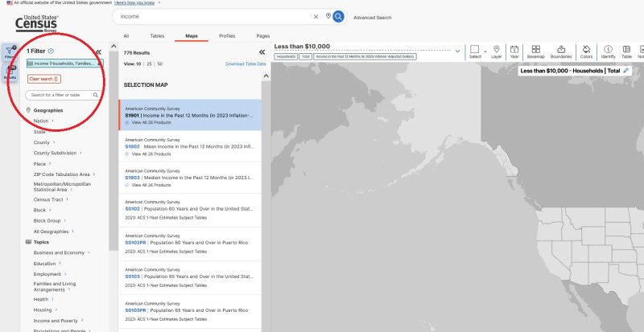Expand the Housing topic
Image resolution: width=644 pixels, height=332 pixels.
point(56,309)
